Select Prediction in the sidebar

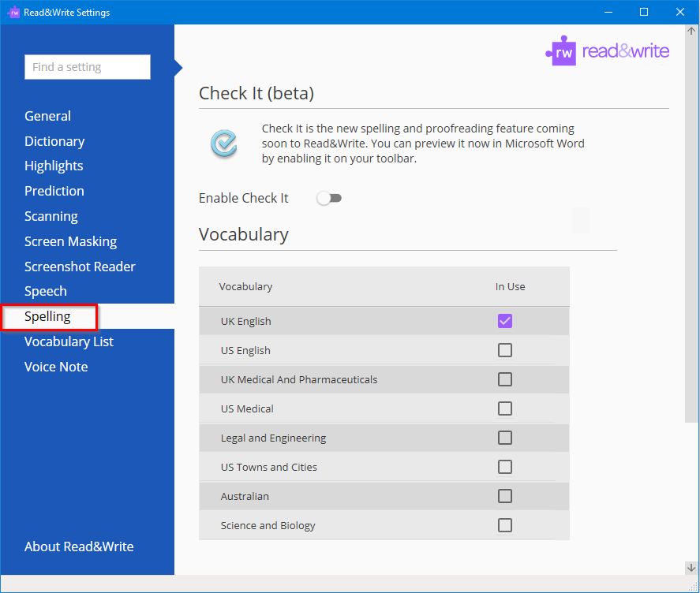tap(54, 191)
